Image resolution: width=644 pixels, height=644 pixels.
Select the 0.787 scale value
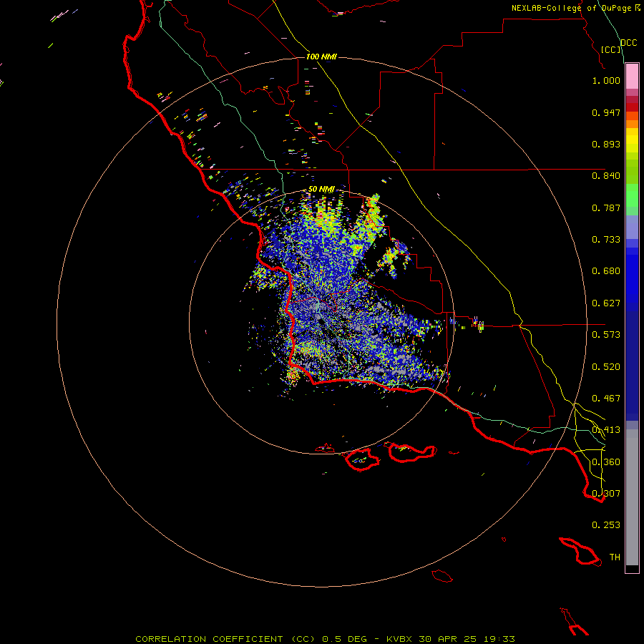606,208
